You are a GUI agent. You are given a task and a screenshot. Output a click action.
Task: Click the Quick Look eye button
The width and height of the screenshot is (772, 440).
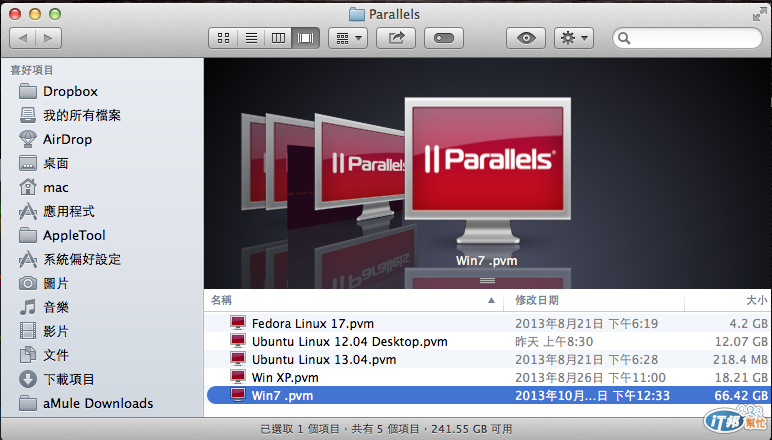coord(526,38)
